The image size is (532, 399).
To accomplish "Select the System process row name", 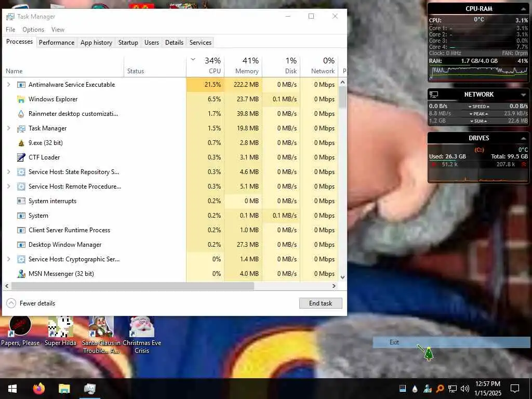I will click(38, 216).
